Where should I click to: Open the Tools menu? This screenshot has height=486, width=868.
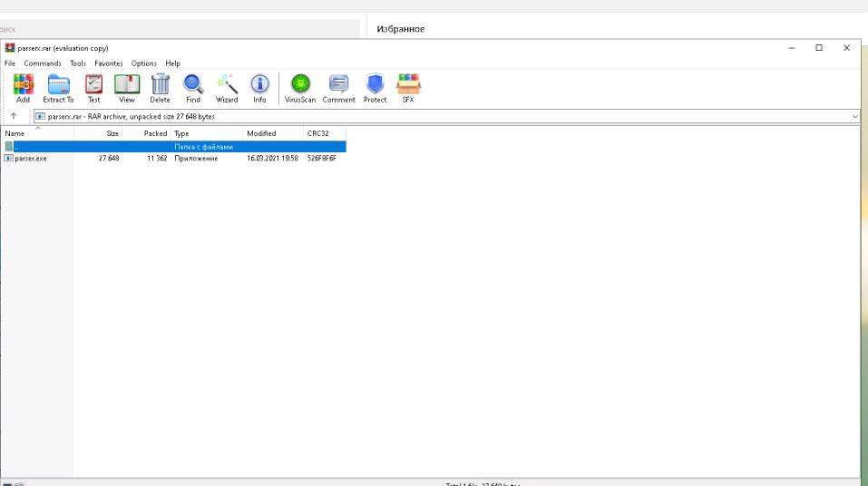(x=78, y=63)
